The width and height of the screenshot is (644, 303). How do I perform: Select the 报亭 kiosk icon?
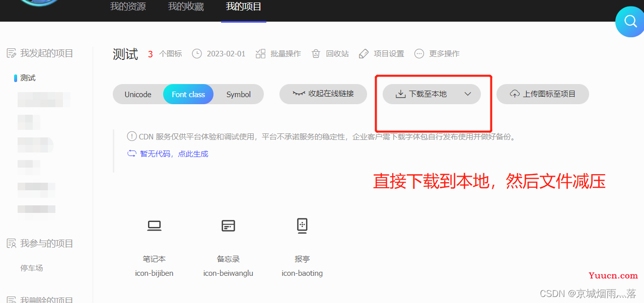pos(302,225)
